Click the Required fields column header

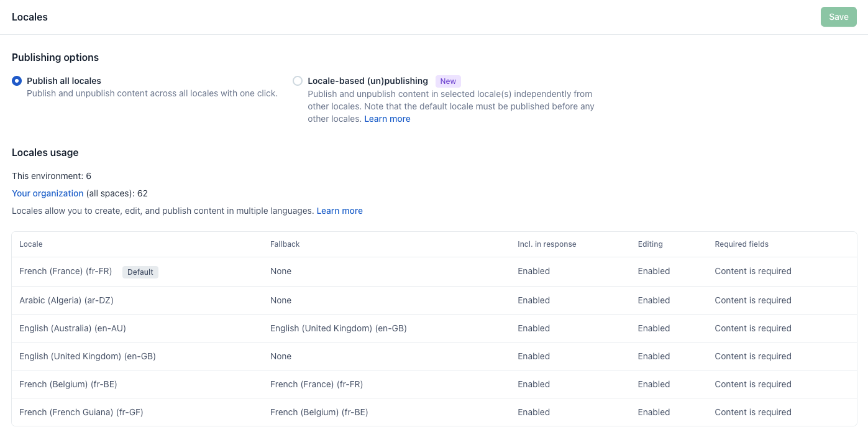click(741, 244)
